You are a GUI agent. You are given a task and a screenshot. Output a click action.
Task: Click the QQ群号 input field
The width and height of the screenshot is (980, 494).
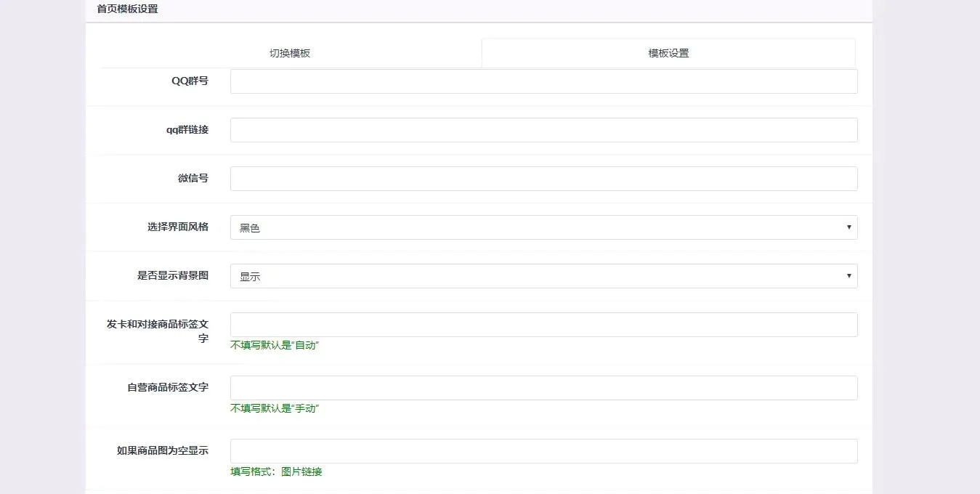543,81
